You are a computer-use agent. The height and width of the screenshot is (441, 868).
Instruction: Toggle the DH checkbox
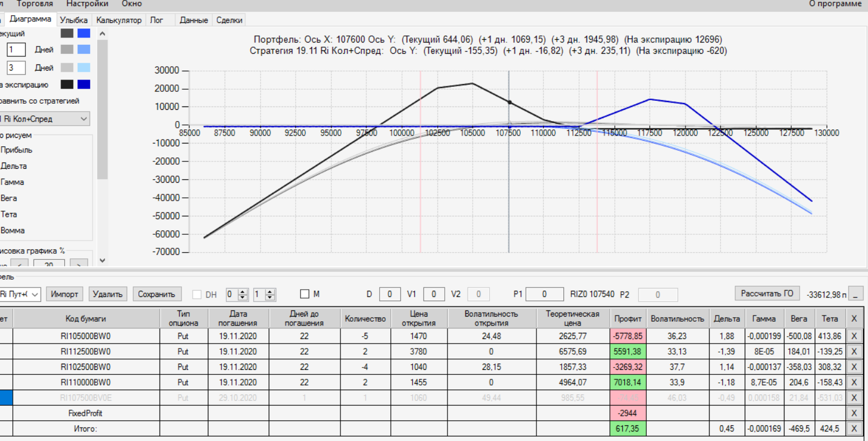point(197,294)
